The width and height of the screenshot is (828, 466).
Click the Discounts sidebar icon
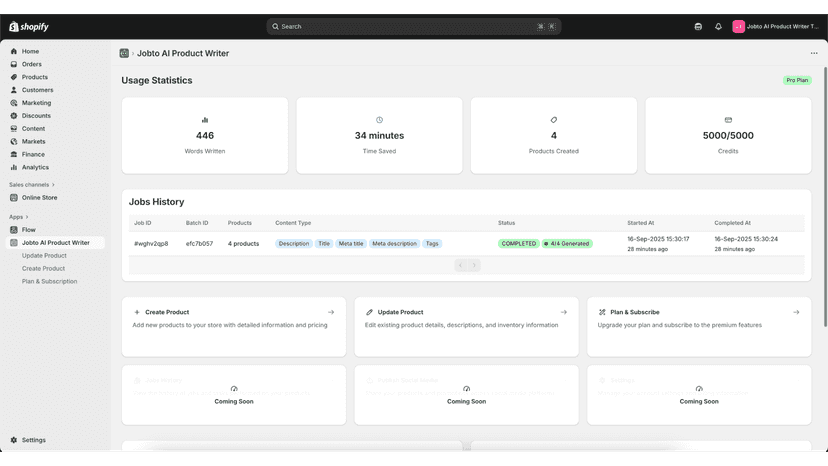pos(14,116)
